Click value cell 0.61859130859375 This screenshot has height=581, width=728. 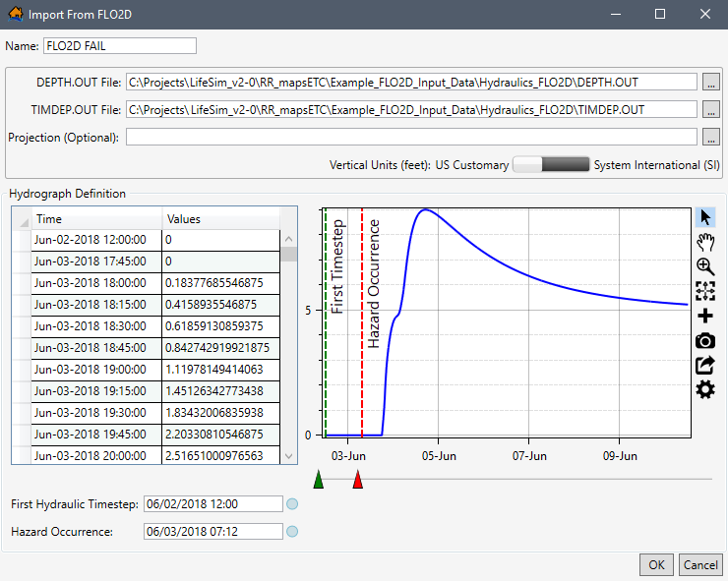tap(221, 326)
